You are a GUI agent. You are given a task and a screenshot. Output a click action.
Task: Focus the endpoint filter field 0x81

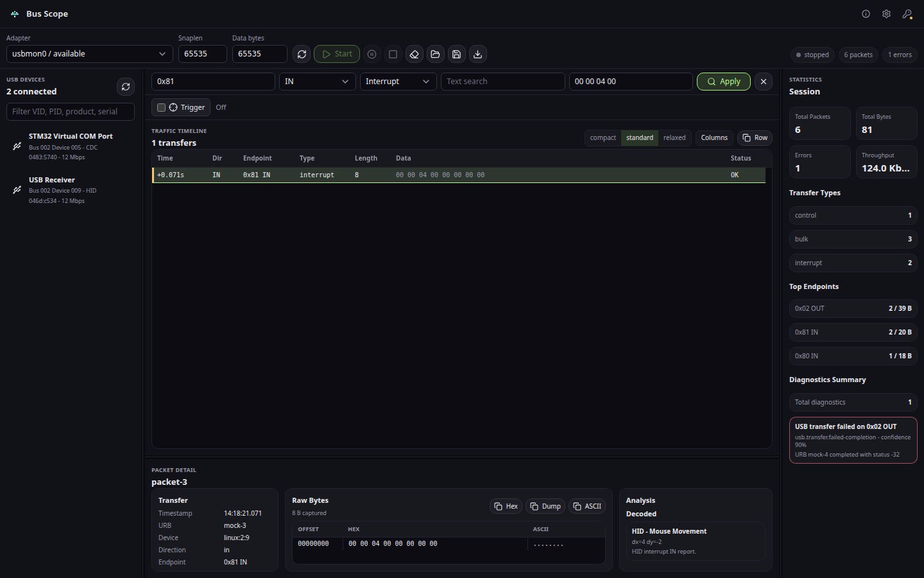click(213, 82)
